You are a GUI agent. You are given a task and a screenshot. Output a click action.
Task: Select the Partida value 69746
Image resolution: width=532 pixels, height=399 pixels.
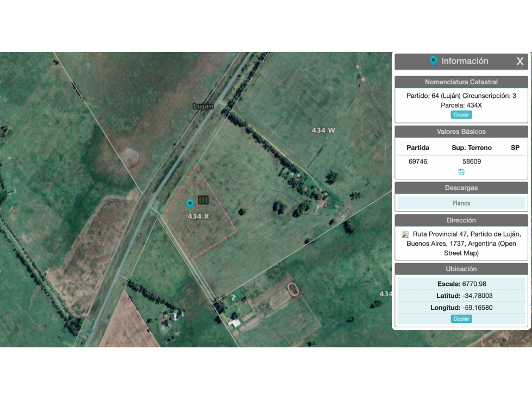418,161
